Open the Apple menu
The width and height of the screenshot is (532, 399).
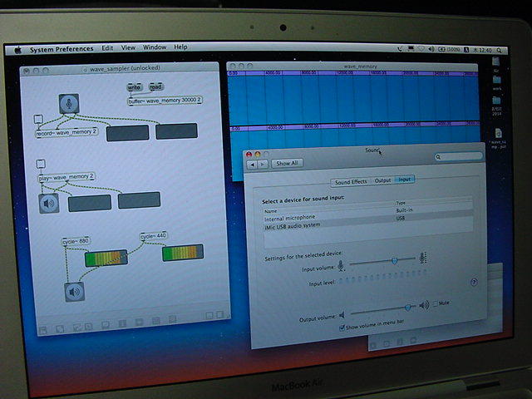pyautogui.click(x=17, y=49)
